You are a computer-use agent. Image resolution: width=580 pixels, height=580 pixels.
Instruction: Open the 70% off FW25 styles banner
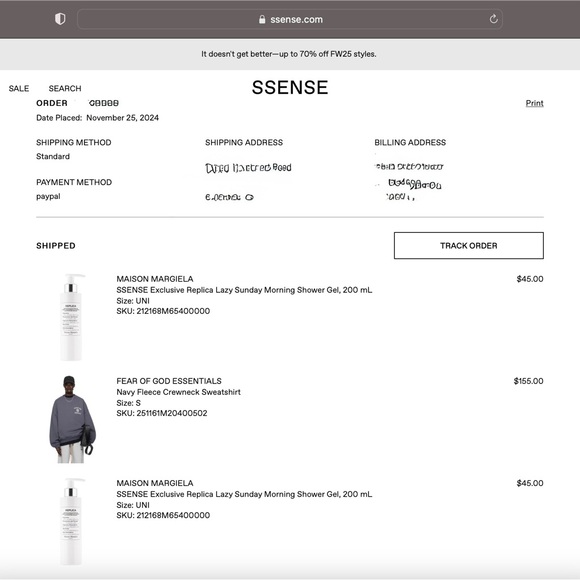pyautogui.click(x=289, y=54)
